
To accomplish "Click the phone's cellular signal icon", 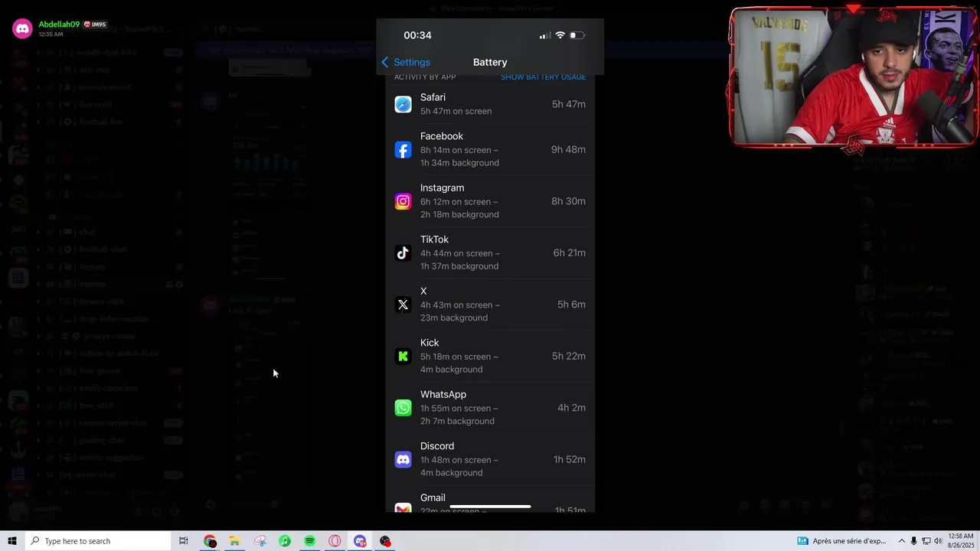I will click(545, 35).
